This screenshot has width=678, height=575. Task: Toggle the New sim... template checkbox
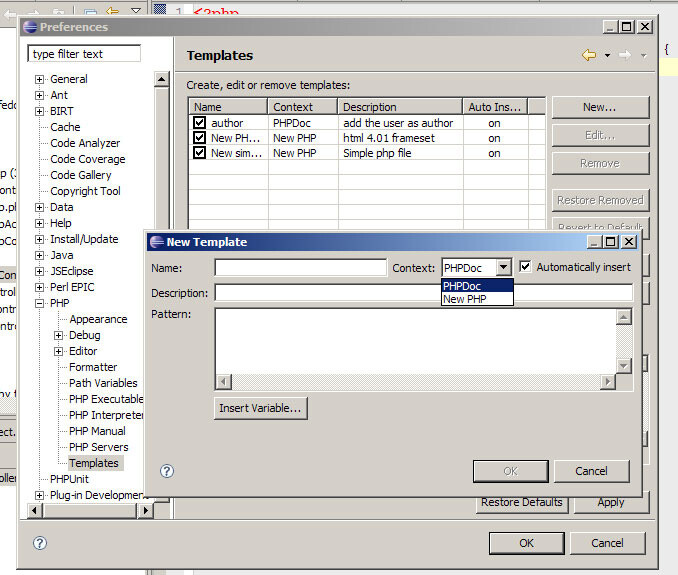pos(199,153)
